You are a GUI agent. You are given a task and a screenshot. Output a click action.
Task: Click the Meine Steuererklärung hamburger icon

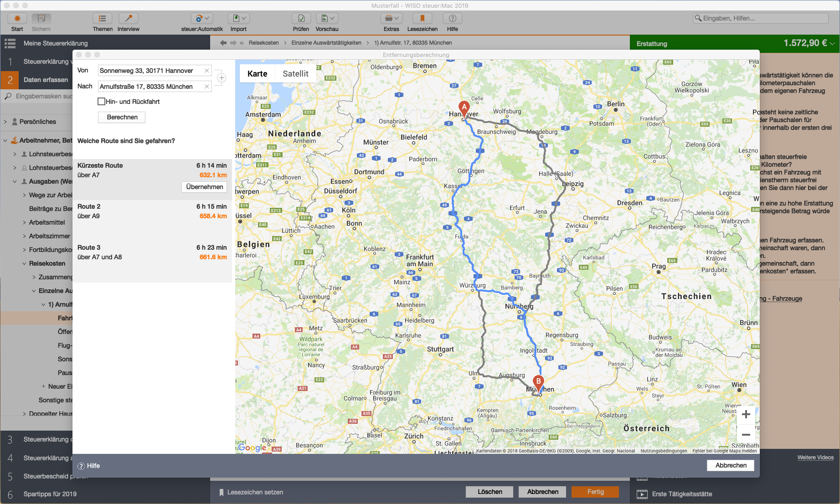tap(10, 43)
